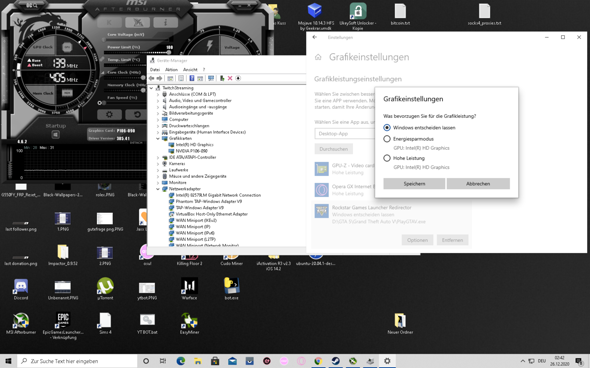Collapse the Netzwerkadapter tree node
590x368 pixels.
pos(158,189)
